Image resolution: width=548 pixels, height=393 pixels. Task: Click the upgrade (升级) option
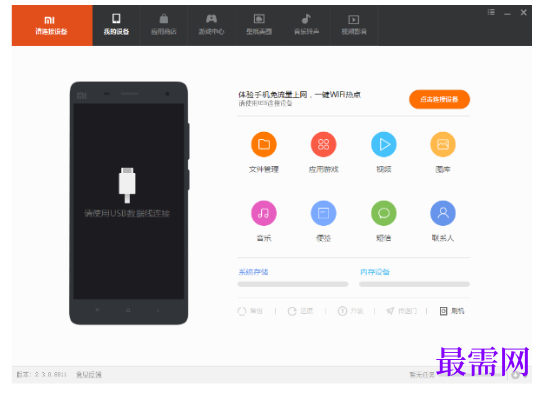tap(351, 311)
